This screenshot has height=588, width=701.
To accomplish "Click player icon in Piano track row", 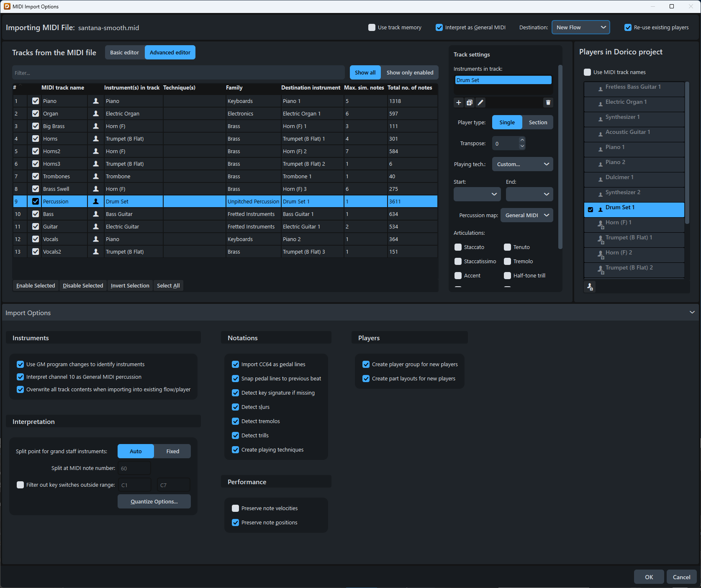I will click(x=96, y=101).
